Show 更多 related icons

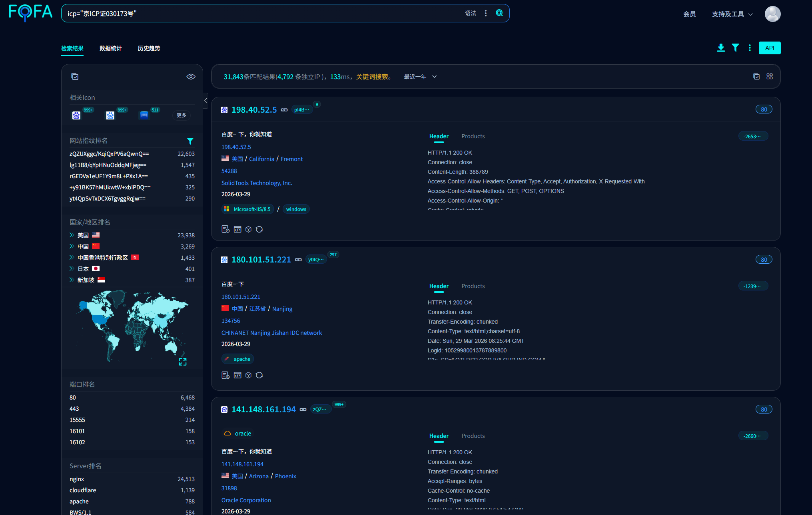point(182,115)
